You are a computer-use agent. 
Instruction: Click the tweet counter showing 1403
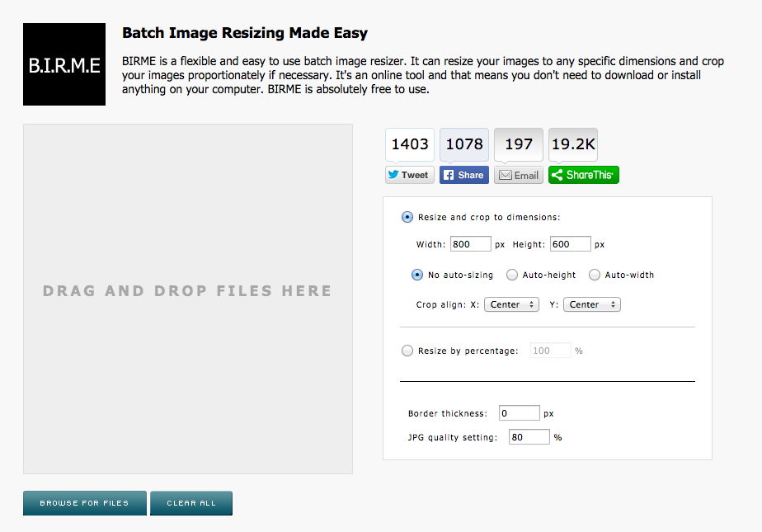(409, 144)
